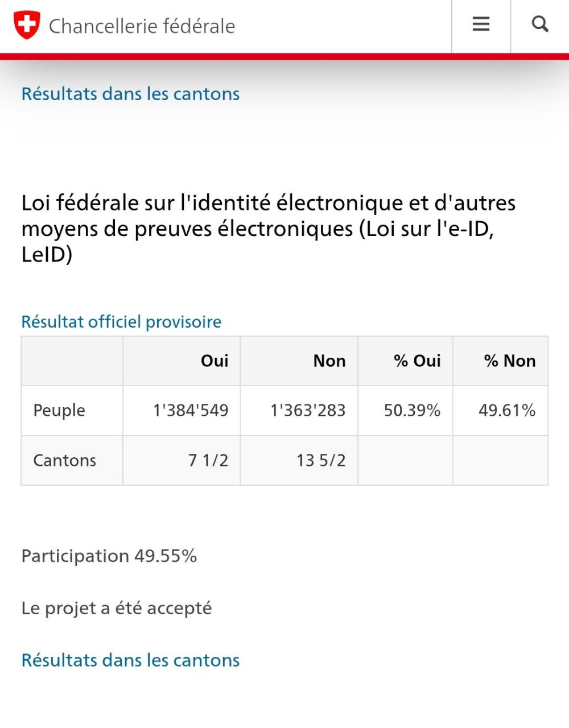Select the Peuple row label
The width and height of the screenshot is (569, 728).
[59, 411]
